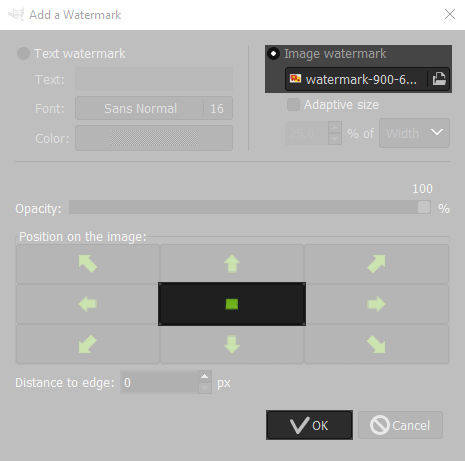Choose the bottom-left position arrow
Screen dimensions: 465x461
[88, 344]
